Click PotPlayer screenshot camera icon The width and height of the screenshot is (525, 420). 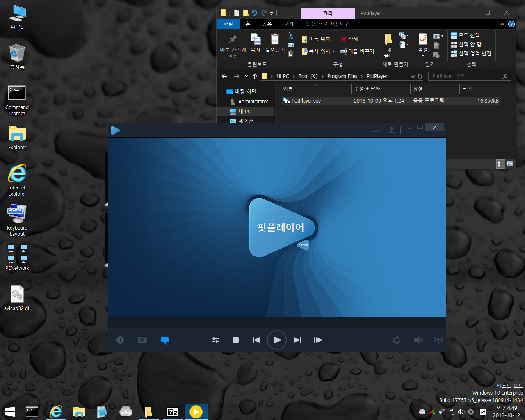[142, 340]
